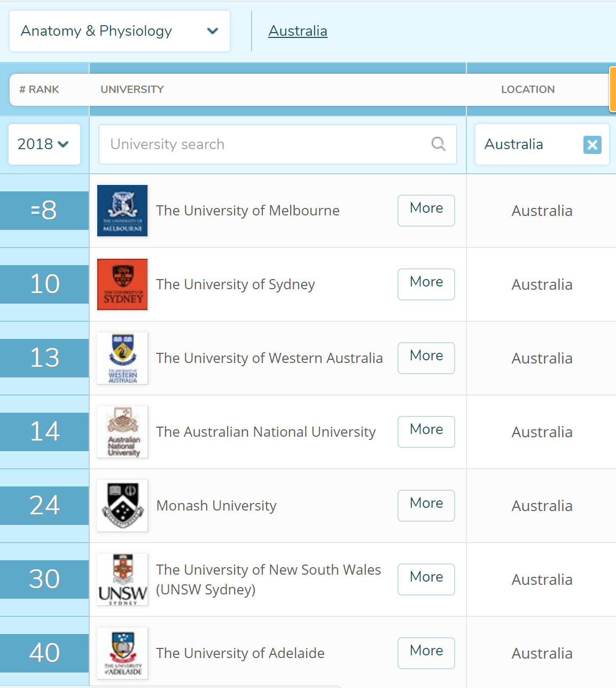
Task: Clear the Australia location filter
Action: (x=592, y=144)
